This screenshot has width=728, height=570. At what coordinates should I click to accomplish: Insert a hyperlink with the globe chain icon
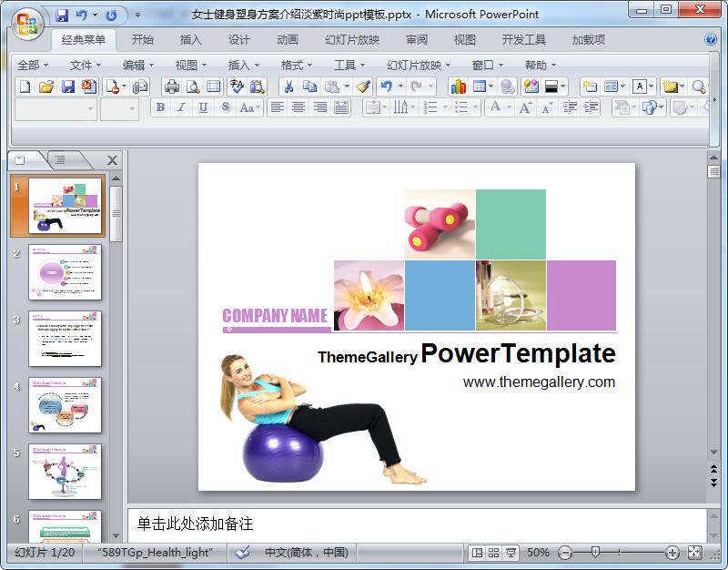pyautogui.click(x=507, y=87)
